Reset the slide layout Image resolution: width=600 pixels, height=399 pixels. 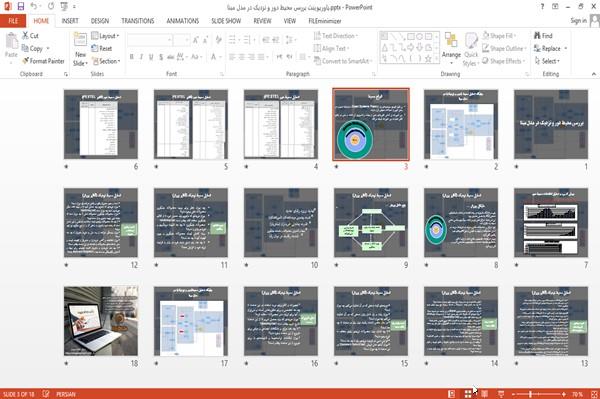pyautogui.click(x=102, y=49)
